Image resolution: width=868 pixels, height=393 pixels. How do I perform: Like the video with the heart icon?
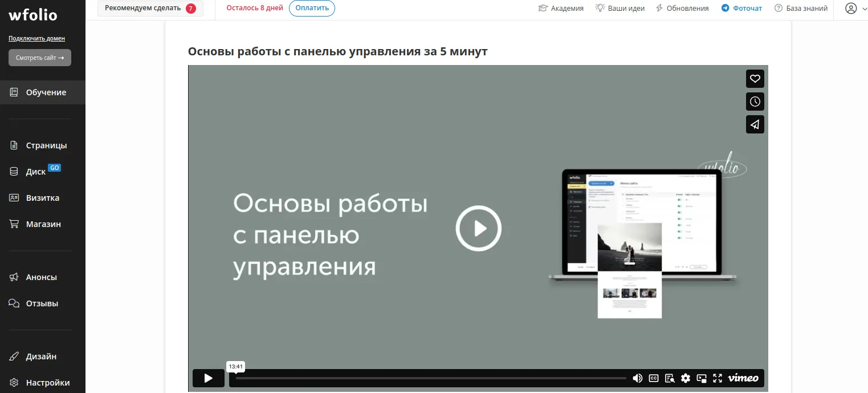[x=755, y=78]
